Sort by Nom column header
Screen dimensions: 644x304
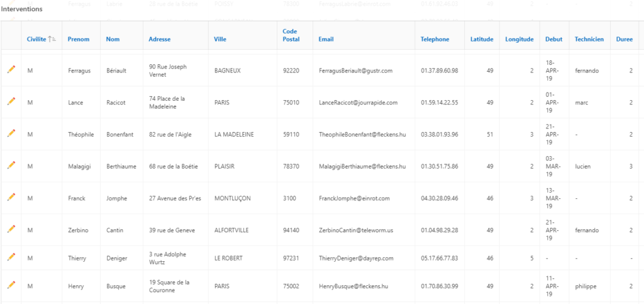click(113, 40)
